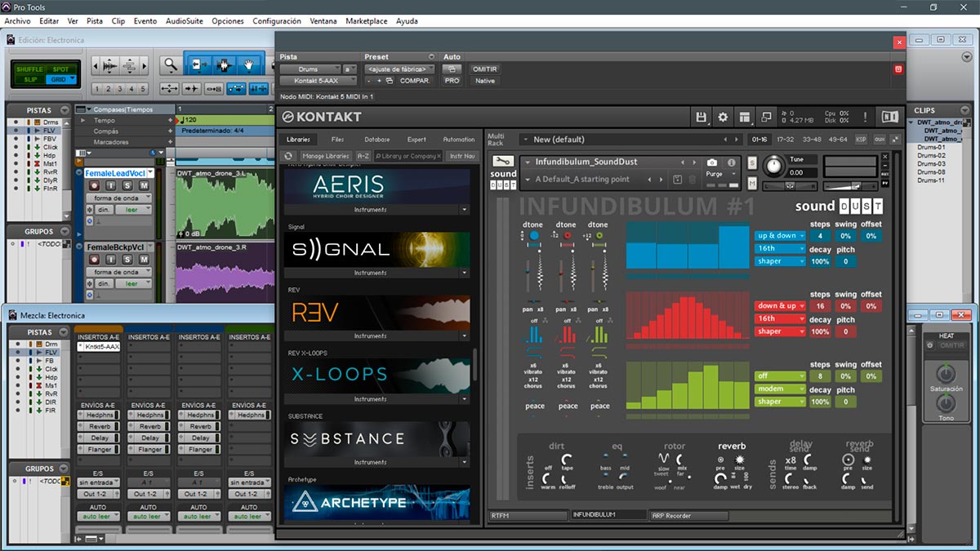Screen dimensions: 980x551
Task: Solo the Infundibulum instrument S button
Action: pos(752,163)
